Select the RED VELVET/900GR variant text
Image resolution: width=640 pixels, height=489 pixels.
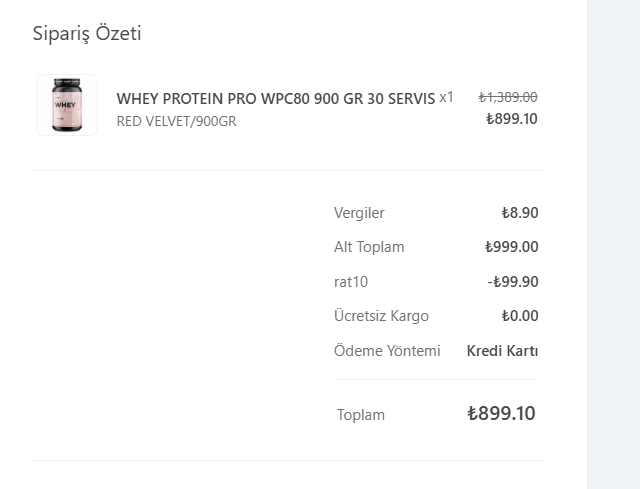coord(176,122)
